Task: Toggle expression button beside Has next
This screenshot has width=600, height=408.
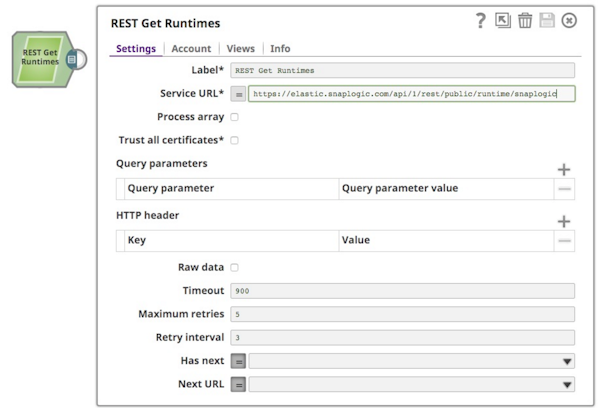Action: 238,361
